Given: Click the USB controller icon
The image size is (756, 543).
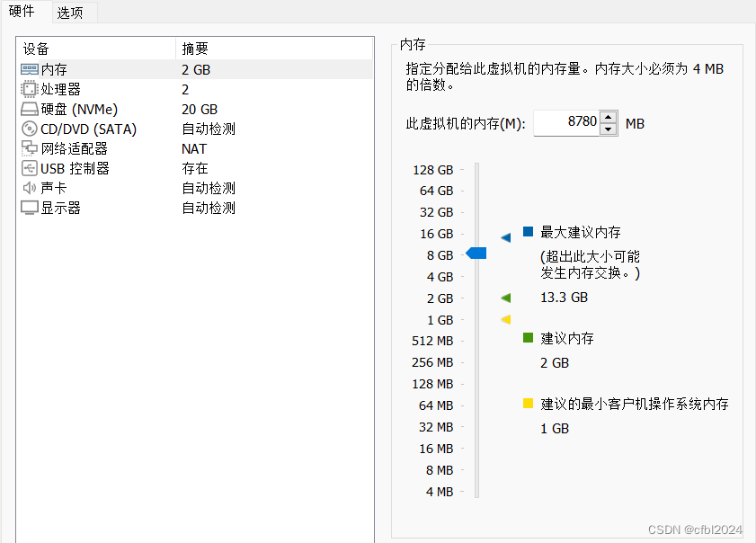Looking at the screenshot, I should (30, 168).
